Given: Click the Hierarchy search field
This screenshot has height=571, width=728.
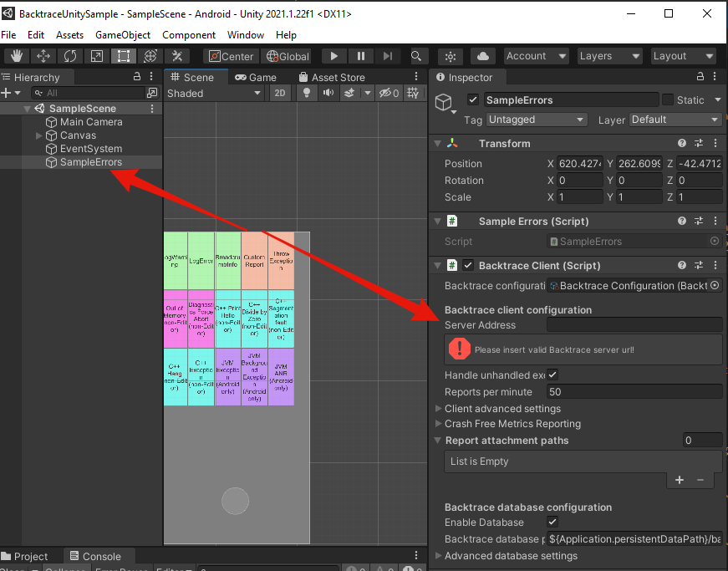Looking at the screenshot, I should (89, 93).
